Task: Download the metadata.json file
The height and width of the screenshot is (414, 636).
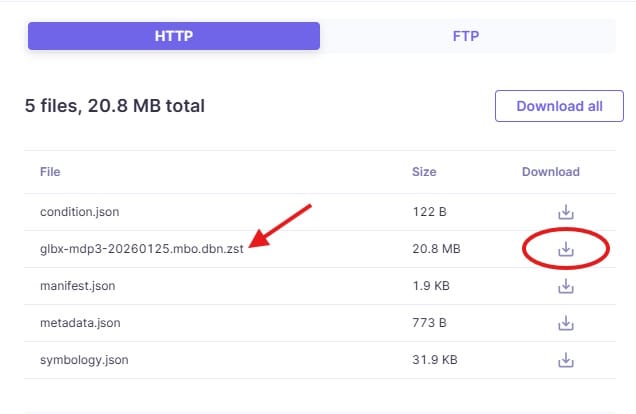Action: (566, 323)
